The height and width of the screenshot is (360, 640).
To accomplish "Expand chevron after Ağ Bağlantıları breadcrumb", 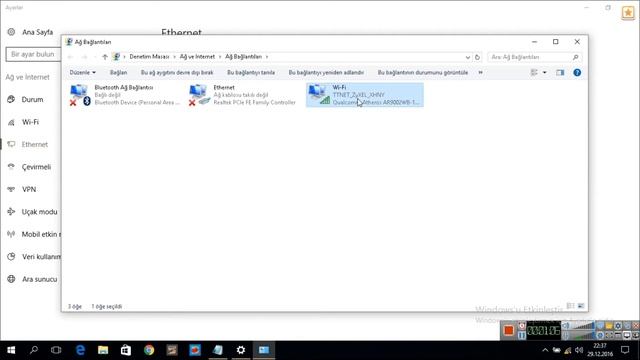I will point(267,57).
